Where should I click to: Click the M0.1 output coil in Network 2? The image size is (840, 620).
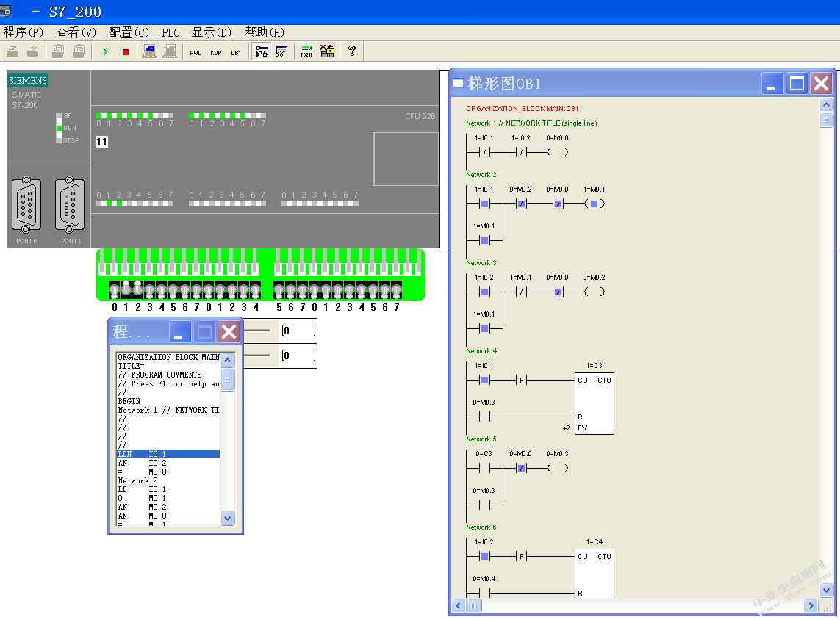[594, 203]
